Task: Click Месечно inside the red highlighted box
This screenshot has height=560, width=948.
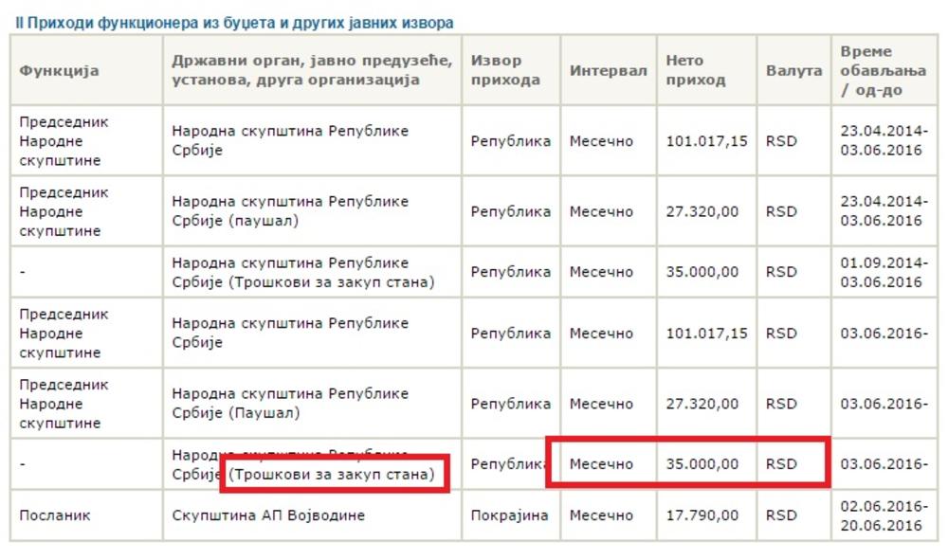Action: (x=601, y=464)
